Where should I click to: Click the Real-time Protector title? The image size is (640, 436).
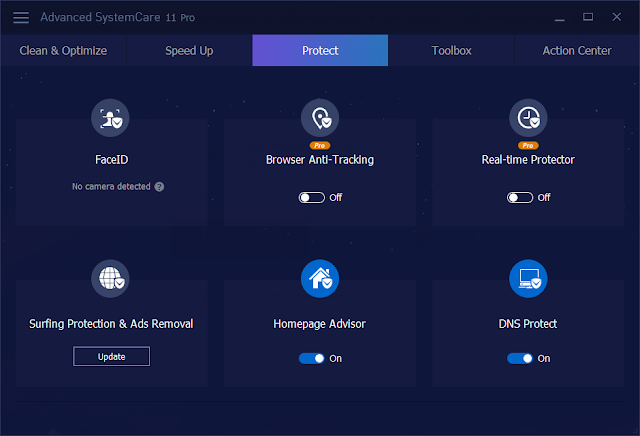point(528,160)
